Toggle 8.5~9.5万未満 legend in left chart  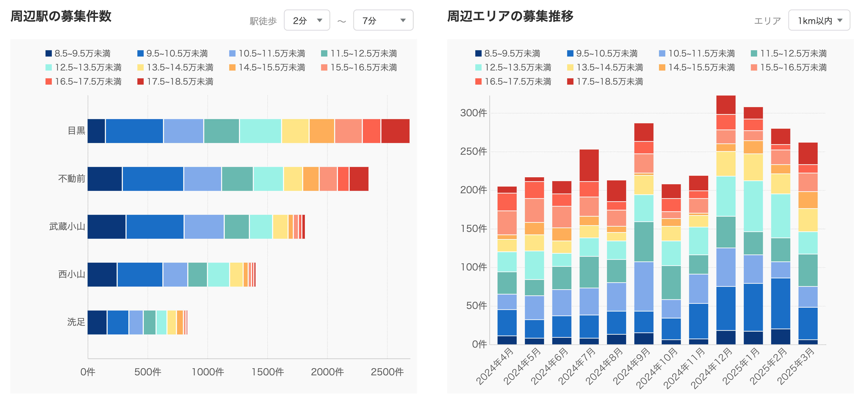pos(82,54)
